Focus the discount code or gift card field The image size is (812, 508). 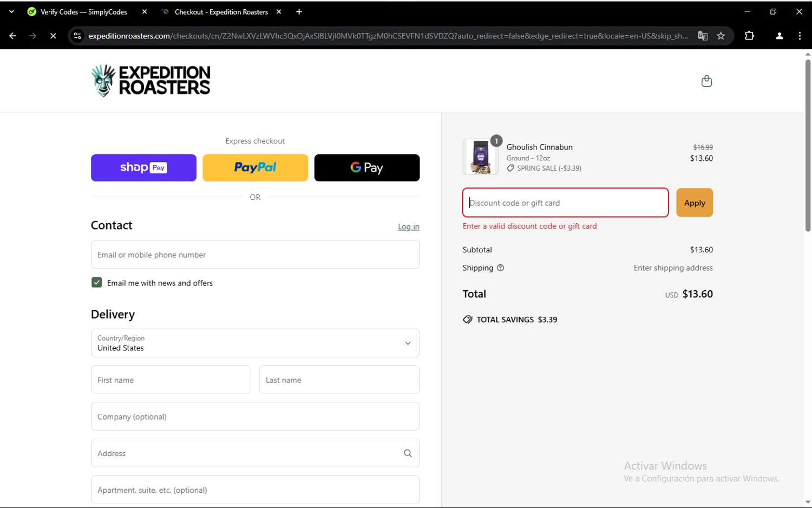(x=566, y=203)
